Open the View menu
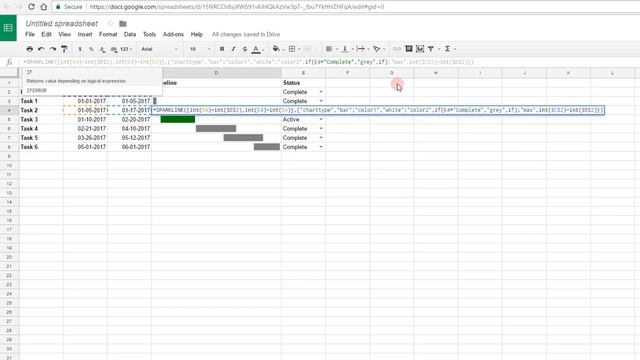Screen dimensions: 640x360 [64, 34]
